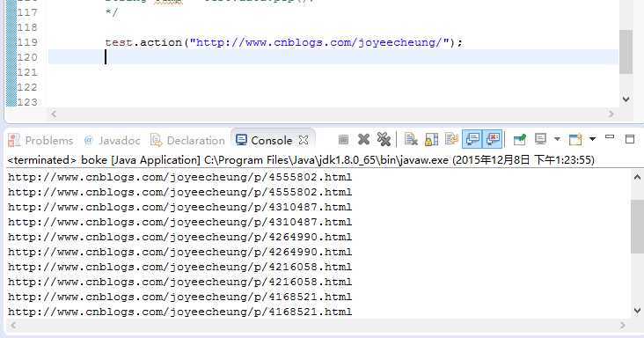This screenshot has width=644, height=338.
Task: Click the console horizontal scrollbar right arrow
Action: (x=623, y=326)
